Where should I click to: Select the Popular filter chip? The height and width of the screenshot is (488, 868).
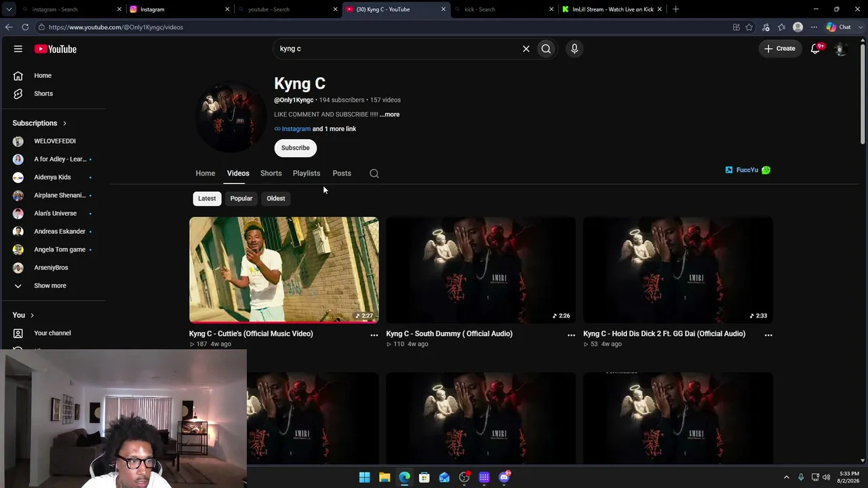tap(241, 199)
